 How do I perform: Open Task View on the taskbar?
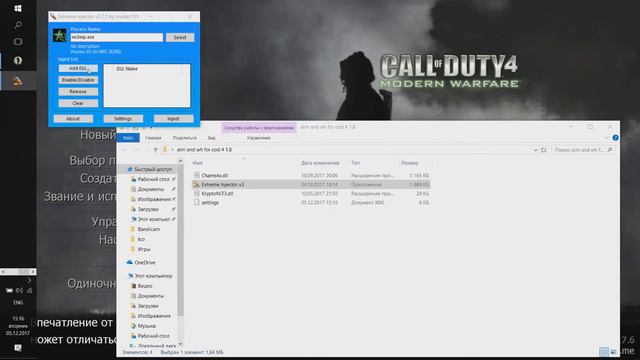pyautogui.click(x=18, y=42)
